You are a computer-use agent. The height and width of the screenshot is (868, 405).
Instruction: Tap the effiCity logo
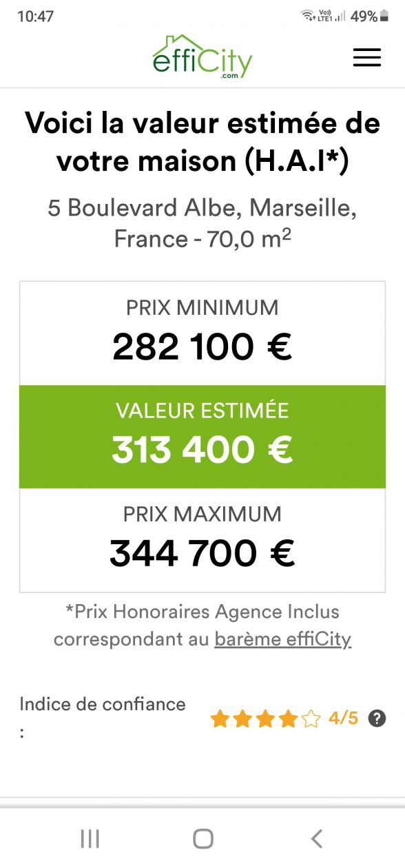pos(202,57)
